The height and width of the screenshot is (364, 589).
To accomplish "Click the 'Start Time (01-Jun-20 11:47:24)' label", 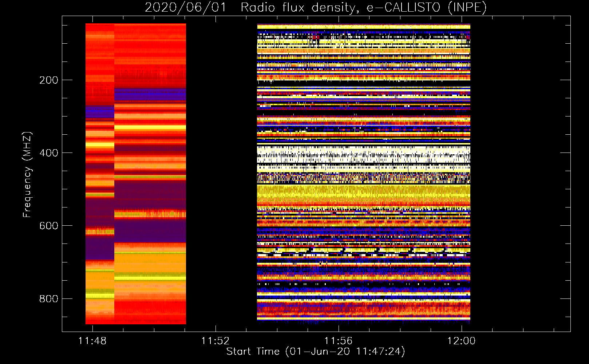I will click(x=316, y=352).
